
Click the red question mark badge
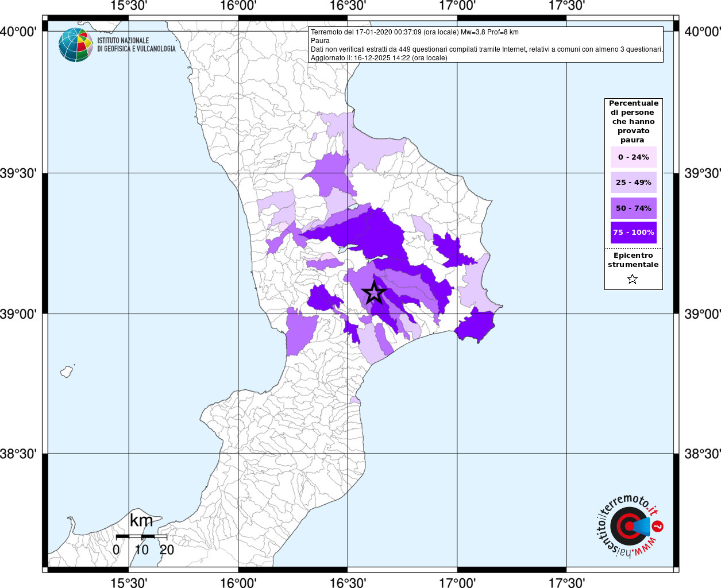coord(658,526)
